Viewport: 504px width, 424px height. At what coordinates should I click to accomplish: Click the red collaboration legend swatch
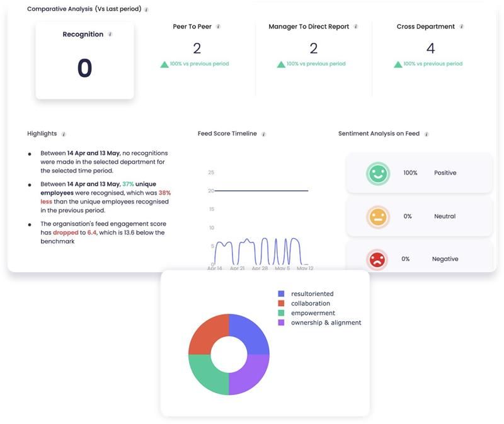click(281, 303)
